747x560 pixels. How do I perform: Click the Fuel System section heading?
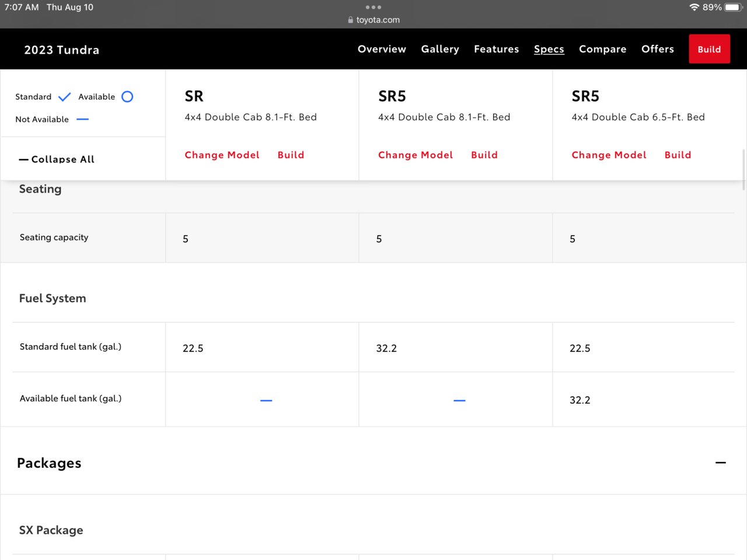(53, 298)
